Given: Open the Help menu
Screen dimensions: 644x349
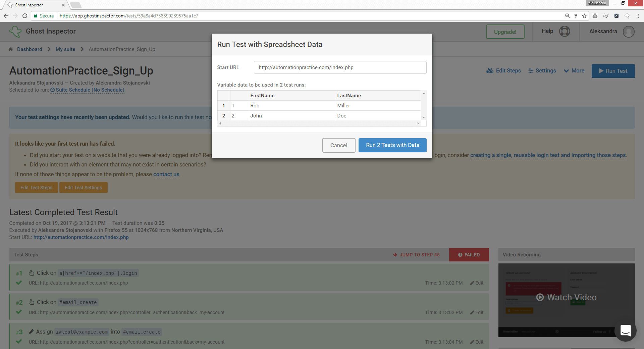Looking at the screenshot, I should click(x=547, y=31).
